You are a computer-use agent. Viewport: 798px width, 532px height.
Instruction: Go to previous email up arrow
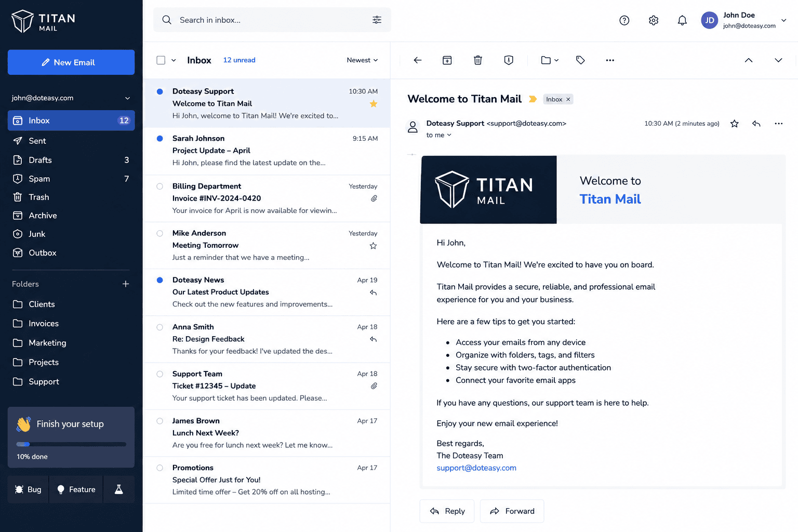pos(749,60)
